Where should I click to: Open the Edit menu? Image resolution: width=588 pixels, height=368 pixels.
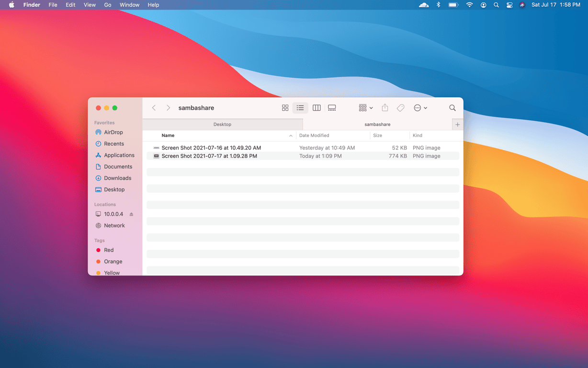click(x=70, y=5)
